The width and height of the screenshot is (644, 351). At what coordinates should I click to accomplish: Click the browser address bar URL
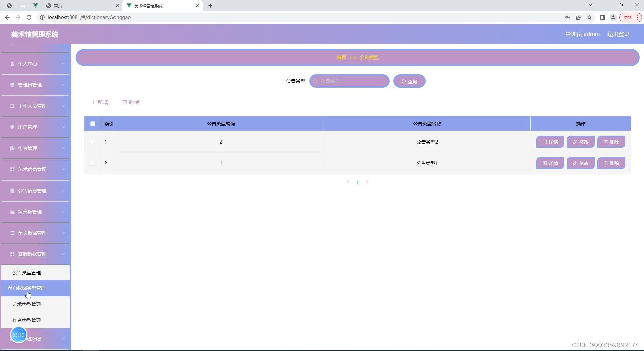89,17
